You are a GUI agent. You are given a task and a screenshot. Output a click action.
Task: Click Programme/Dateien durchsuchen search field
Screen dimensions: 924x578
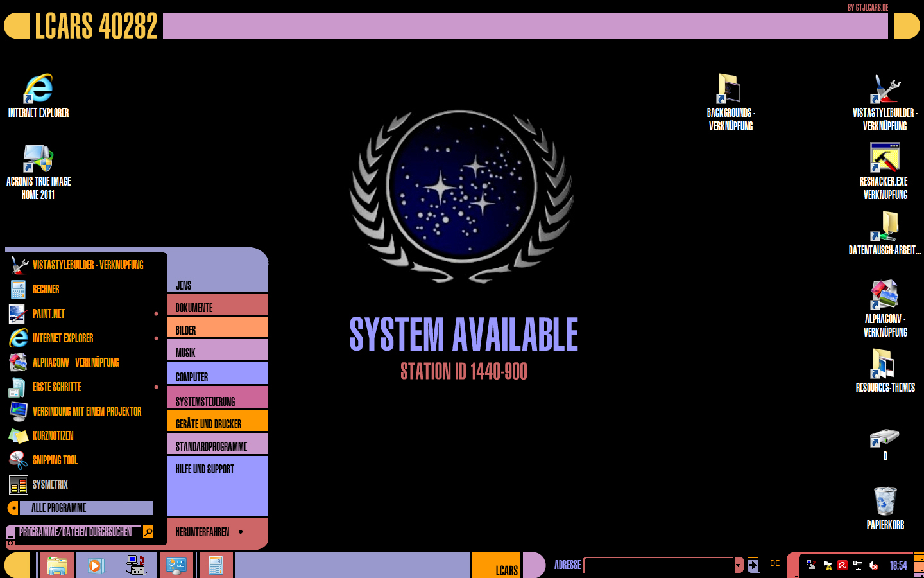[77, 532]
